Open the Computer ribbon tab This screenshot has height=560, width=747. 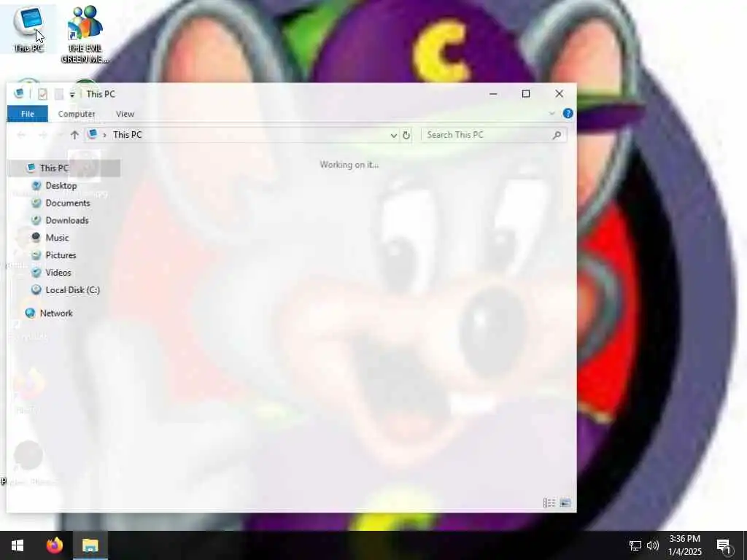click(76, 114)
